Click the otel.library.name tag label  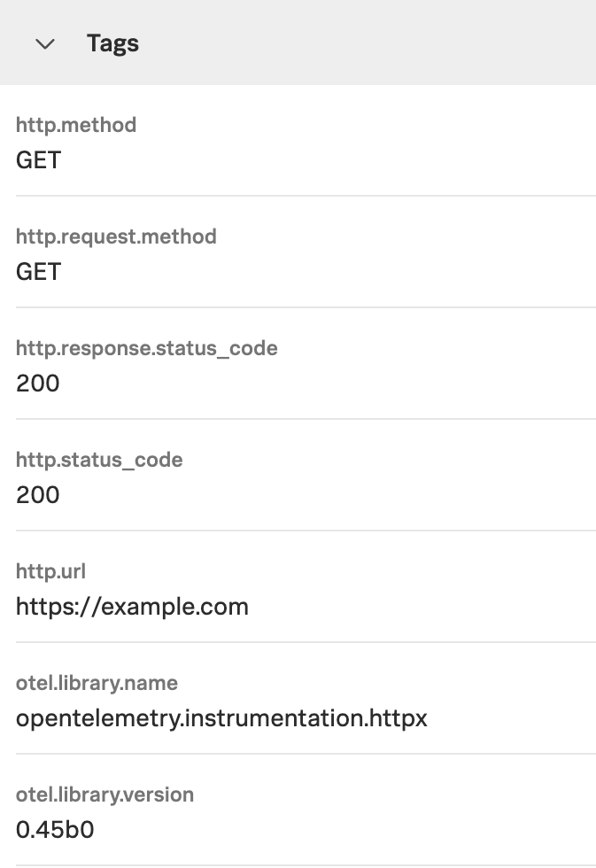click(97, 683)
